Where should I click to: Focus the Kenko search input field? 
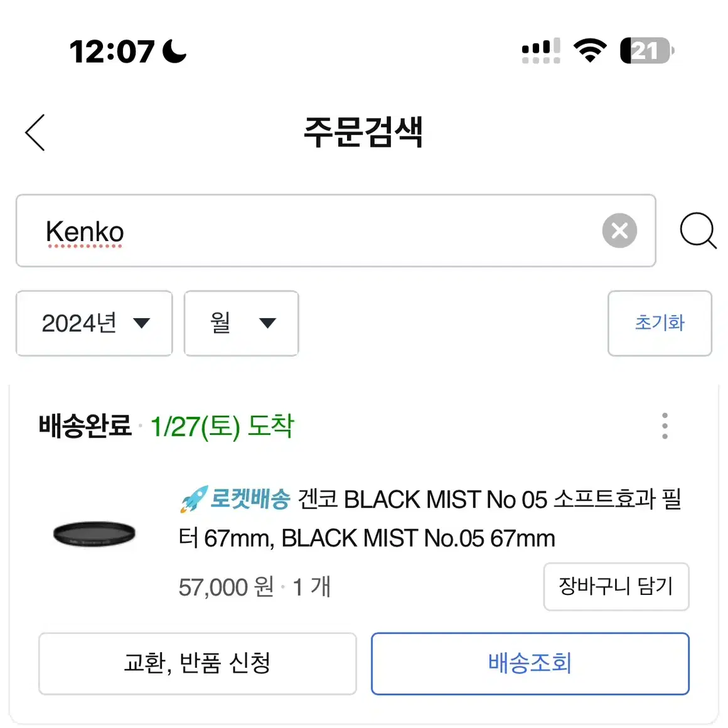(336, 231)
